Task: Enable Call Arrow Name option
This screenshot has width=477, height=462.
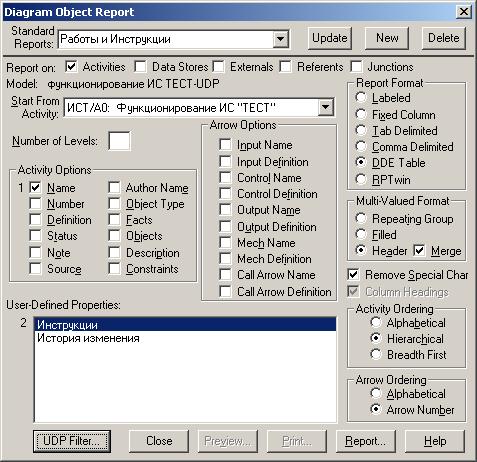Action: click(225, 275)
